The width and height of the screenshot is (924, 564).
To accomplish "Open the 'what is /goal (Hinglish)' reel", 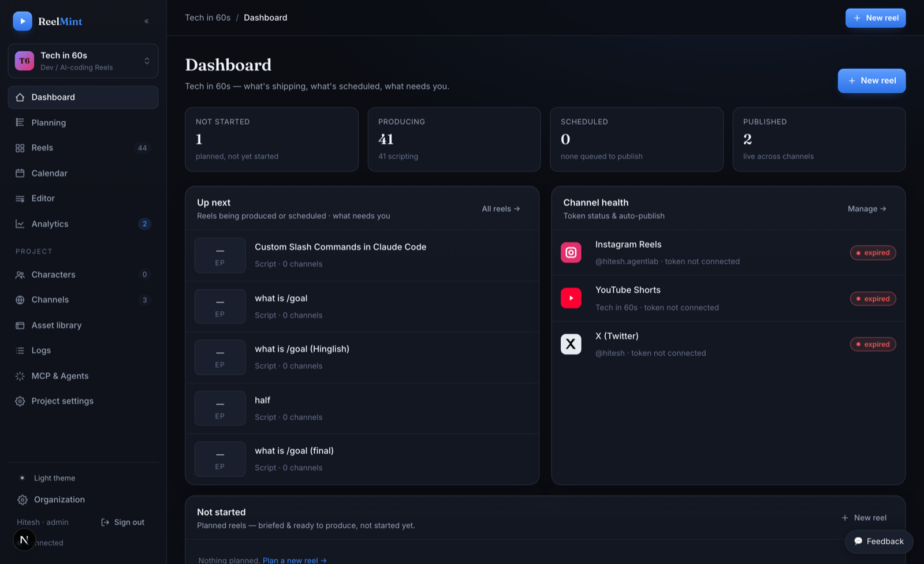I will click(x=362, y=357).
